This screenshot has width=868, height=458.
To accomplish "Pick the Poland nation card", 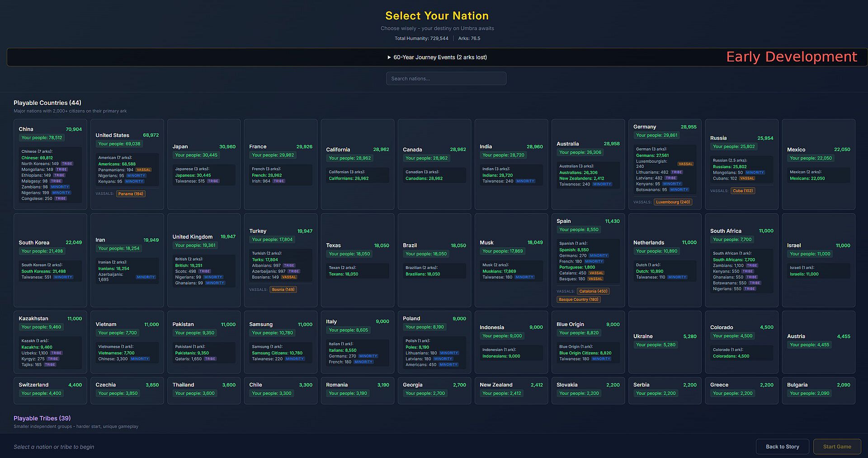I will [434, 342].
